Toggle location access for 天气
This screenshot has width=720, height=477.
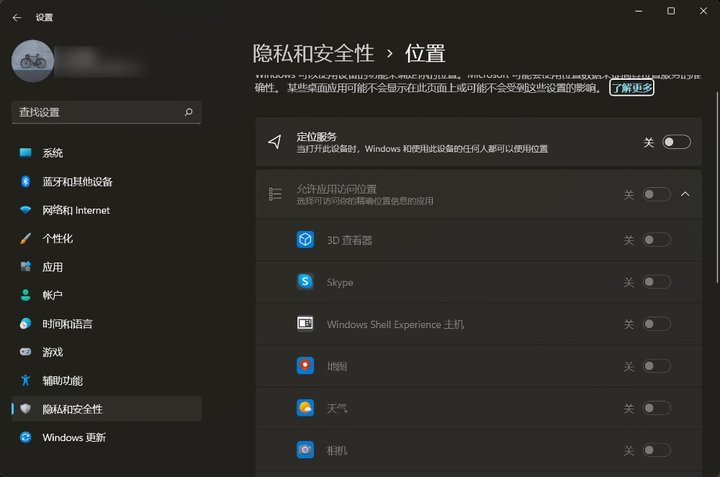pos(656,408)
